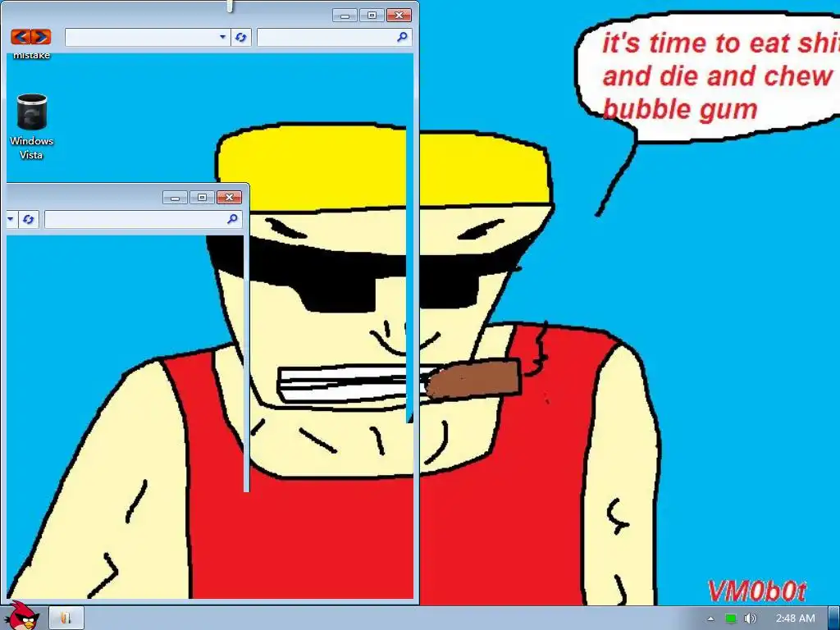
Task: Open the Angry Birds Start button
Action: coord(21,616)
